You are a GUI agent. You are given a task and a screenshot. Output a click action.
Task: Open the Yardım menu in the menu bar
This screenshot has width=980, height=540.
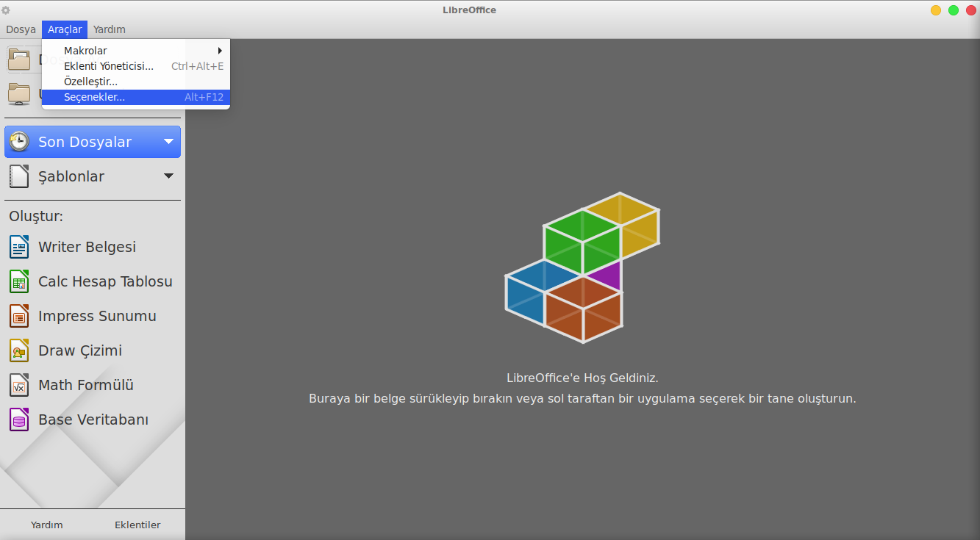click(x=109, y=29)
